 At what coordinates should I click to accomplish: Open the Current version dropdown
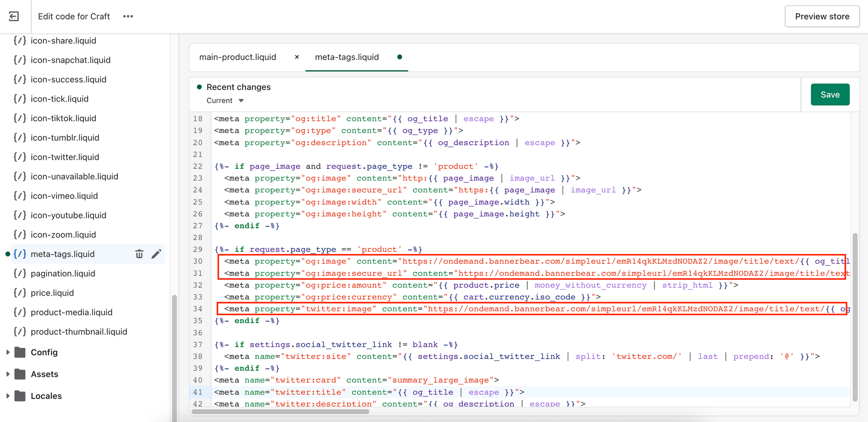coord(224,100)
